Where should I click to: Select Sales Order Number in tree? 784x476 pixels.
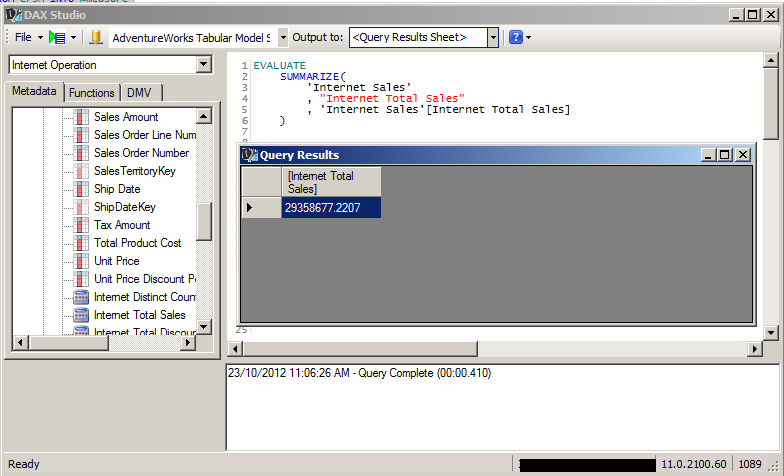(x=142, y=153)
